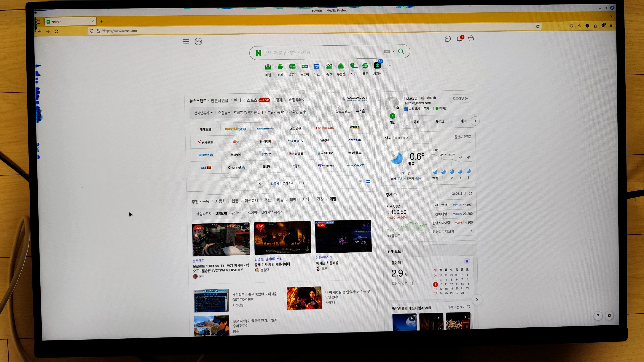The width and height of the screenshot is (644, 362).
Task: Open the Firefox application menu
Action: 611,25
